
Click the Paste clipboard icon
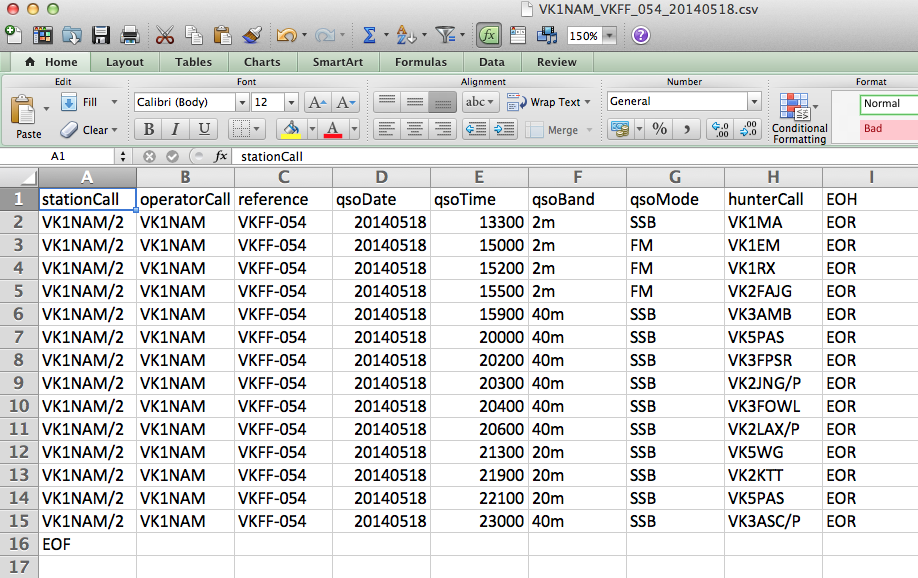tap(27, 112)
